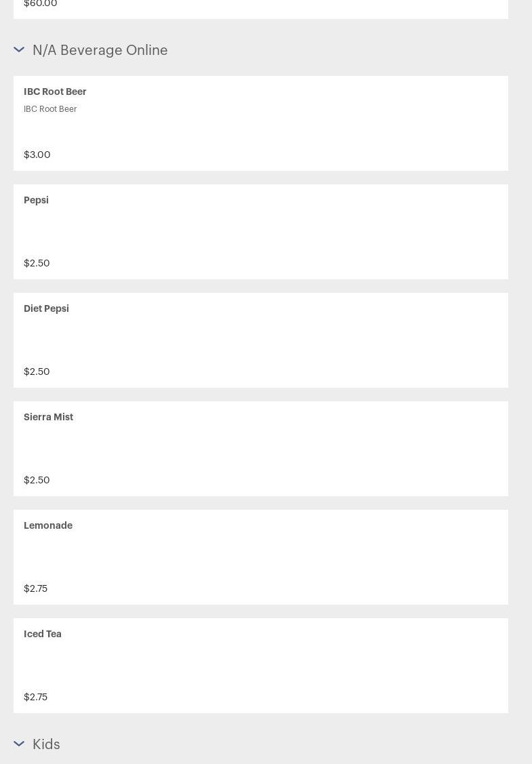Click the price on the Lemonade card
Viewport: 532px width, 764px height.
(36, 588)
